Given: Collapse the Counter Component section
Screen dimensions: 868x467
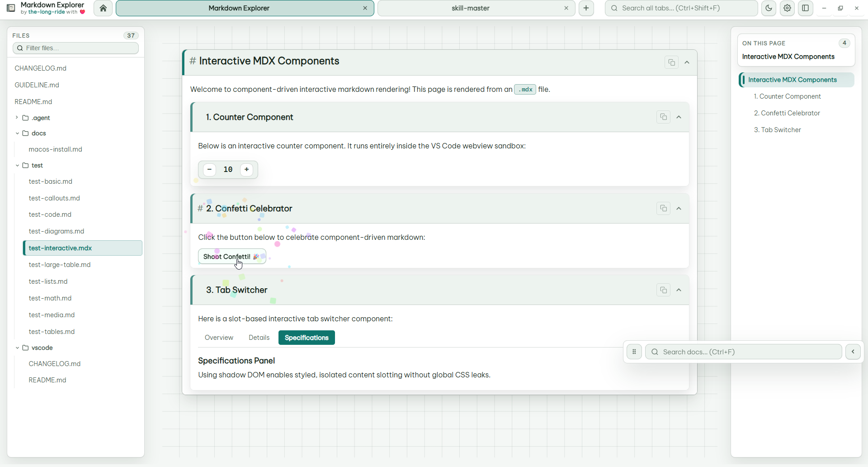Looking at the screenshot, I should [679, 117].
